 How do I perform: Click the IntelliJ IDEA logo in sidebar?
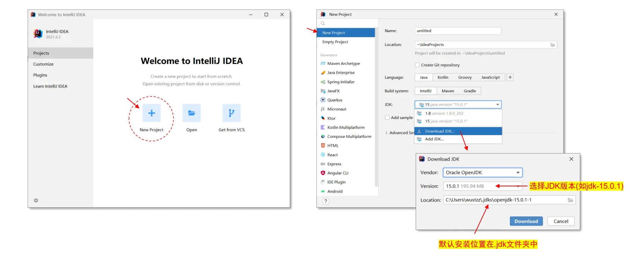coord(38,33)
